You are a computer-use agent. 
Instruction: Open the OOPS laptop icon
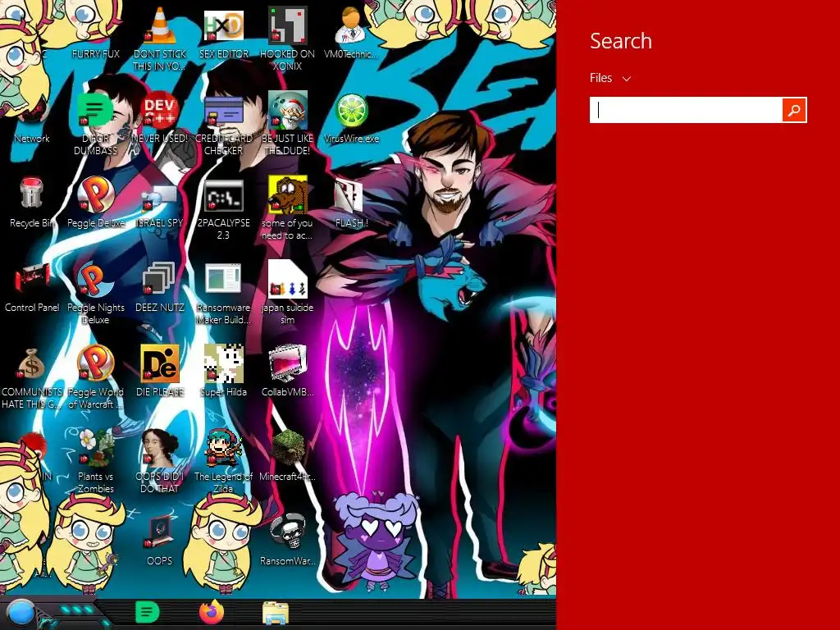click(x=160, y=532)
